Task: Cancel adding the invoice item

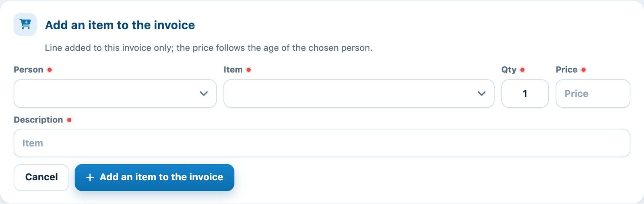Action: (41, 177)
